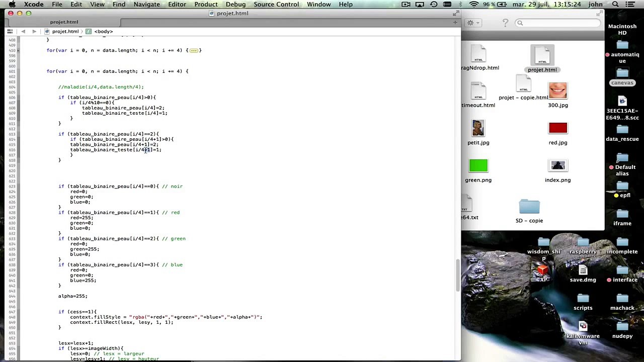Image resolution: width=644 pixels, height=362 pixels.
Task: Select the e64.txt text file
Action: pos(468,208)
